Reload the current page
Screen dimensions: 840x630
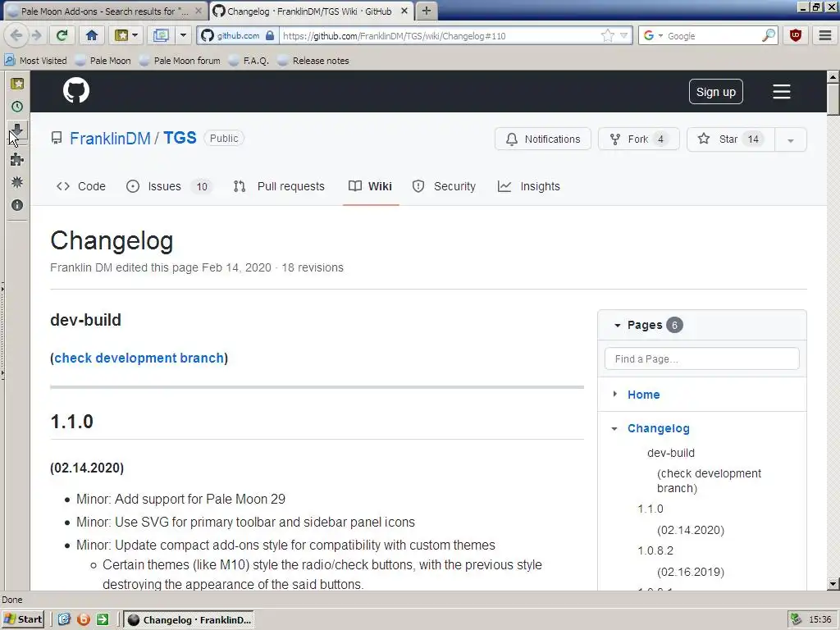(x=62, y=36)
